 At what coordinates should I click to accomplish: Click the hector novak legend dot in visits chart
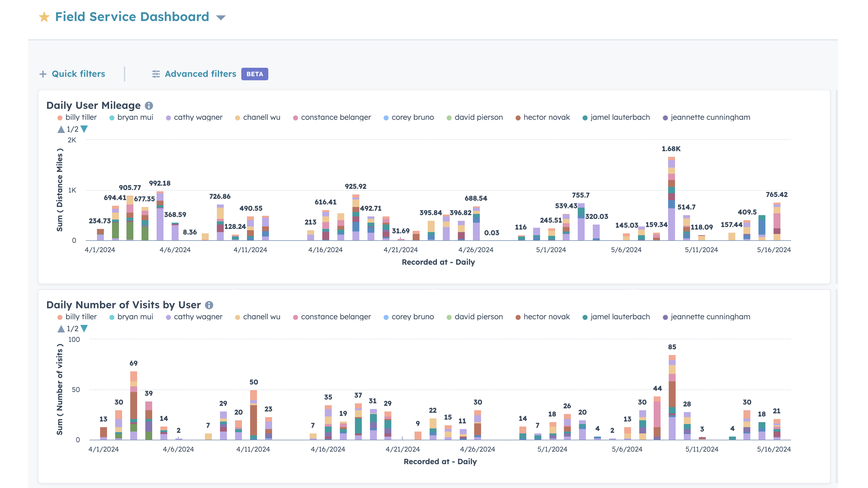(x=518, y=316)
